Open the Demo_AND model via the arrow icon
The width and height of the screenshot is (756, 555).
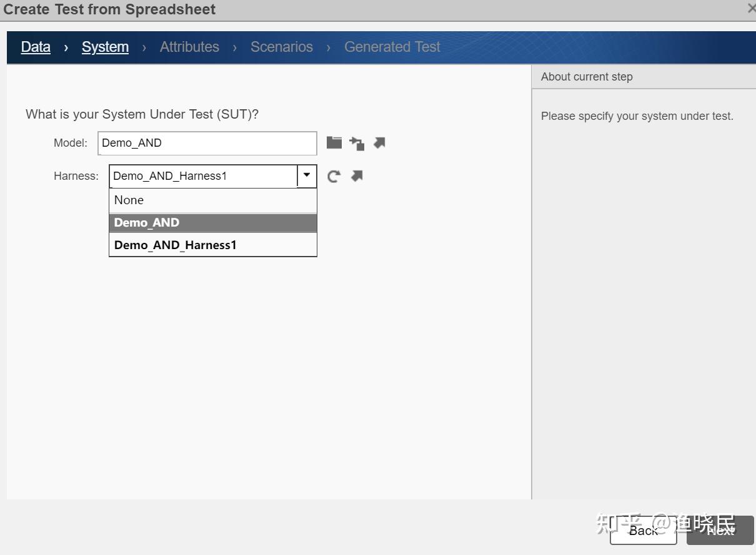click(379, 142)
